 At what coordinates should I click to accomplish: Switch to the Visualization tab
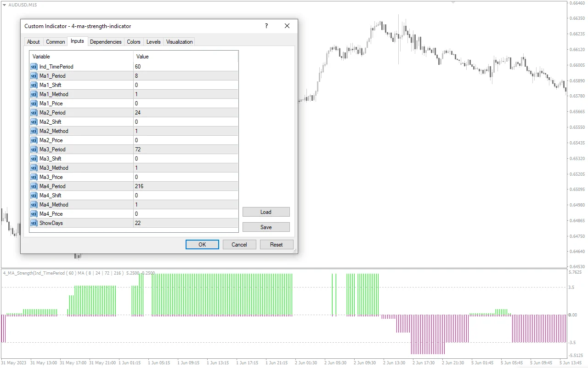pyautogui.click(x=179, y=41)
